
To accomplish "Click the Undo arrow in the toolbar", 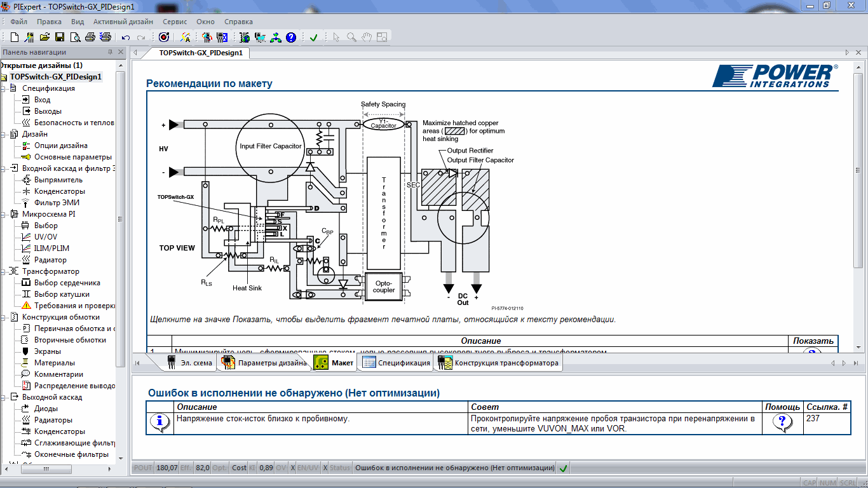I will (126, 37).
